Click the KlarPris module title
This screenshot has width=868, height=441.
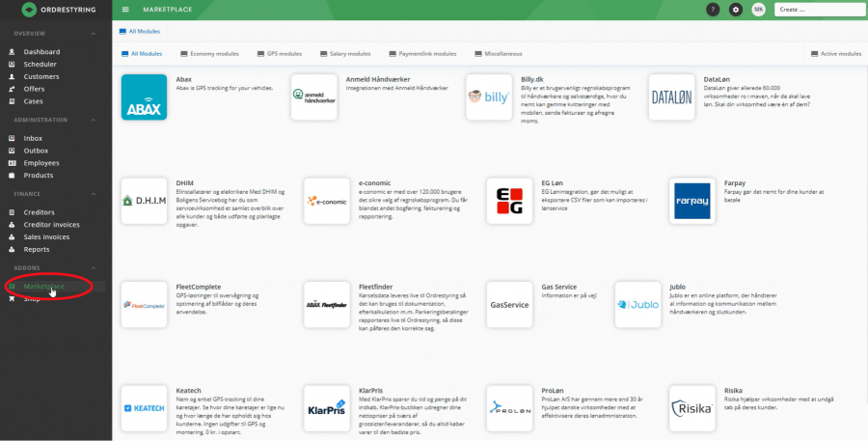pyautogui.click(x=371, y=391)
